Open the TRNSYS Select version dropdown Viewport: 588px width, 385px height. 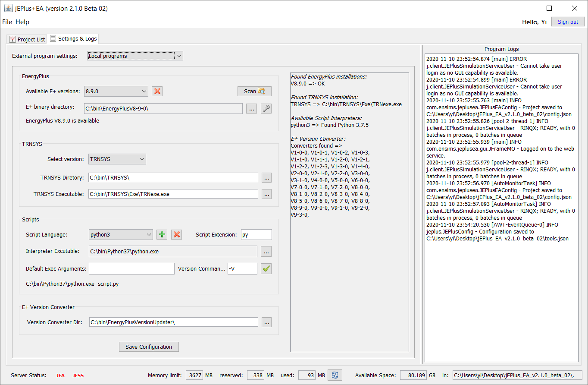tap(117, 159)
